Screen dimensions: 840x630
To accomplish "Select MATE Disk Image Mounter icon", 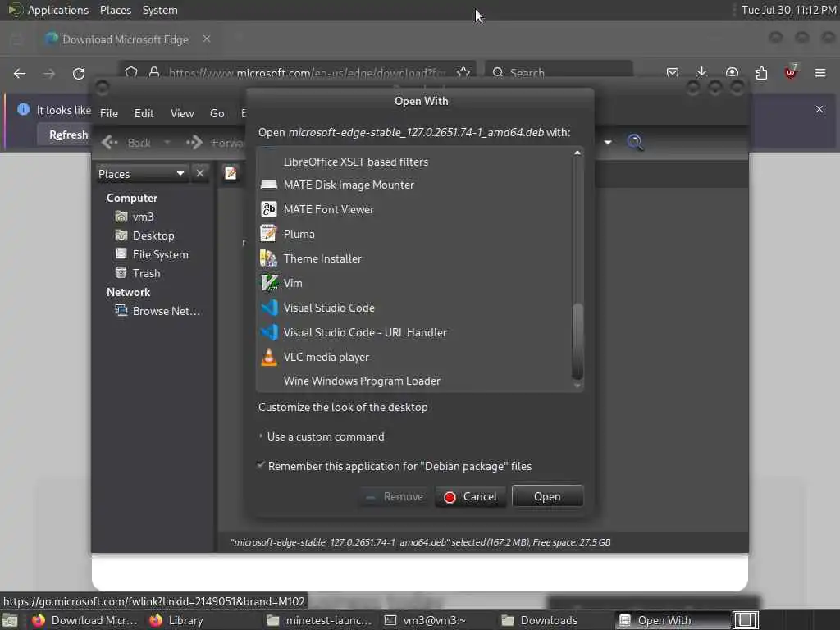I will pyautogui.click(x=269, y=185).
